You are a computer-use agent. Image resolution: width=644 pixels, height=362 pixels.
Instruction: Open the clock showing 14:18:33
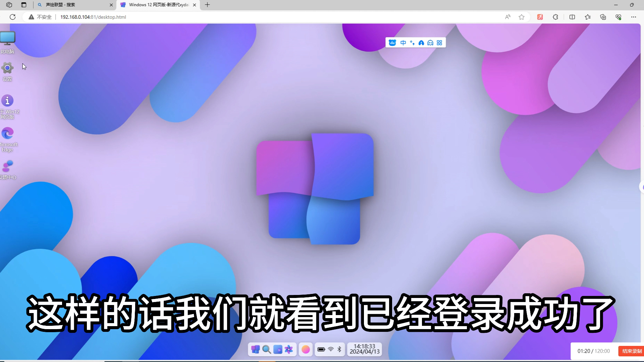pyautogui.click(x=365, y=349)
